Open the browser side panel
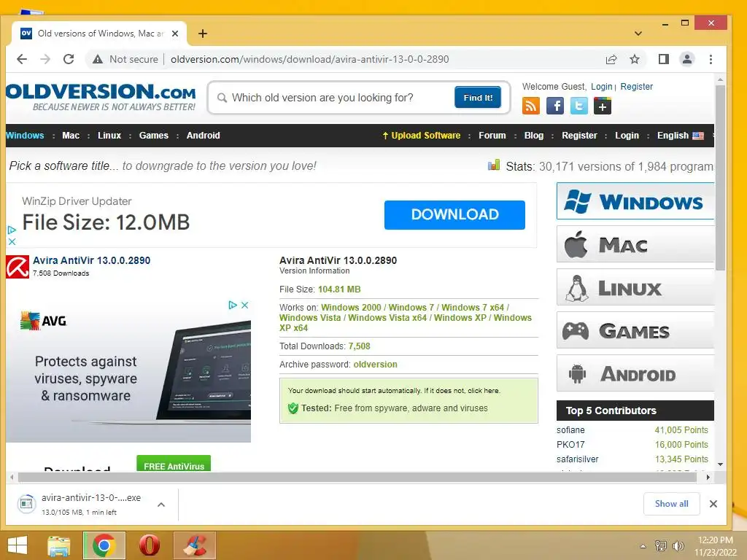This screenshot has width=747, height=560. point(663,59)
